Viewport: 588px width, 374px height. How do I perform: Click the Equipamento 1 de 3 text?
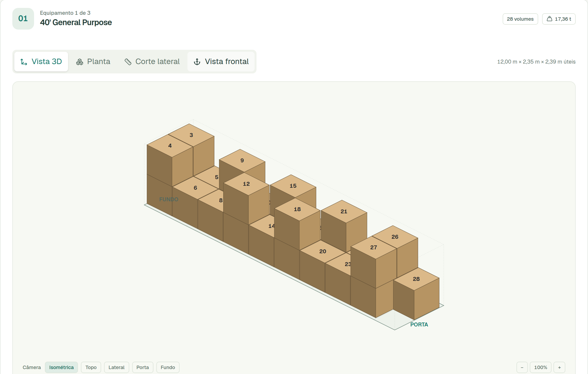[x=65, y=13]
